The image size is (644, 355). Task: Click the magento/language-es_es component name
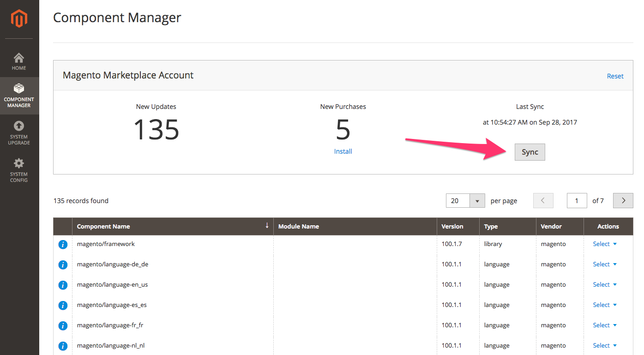coord(112,305)
